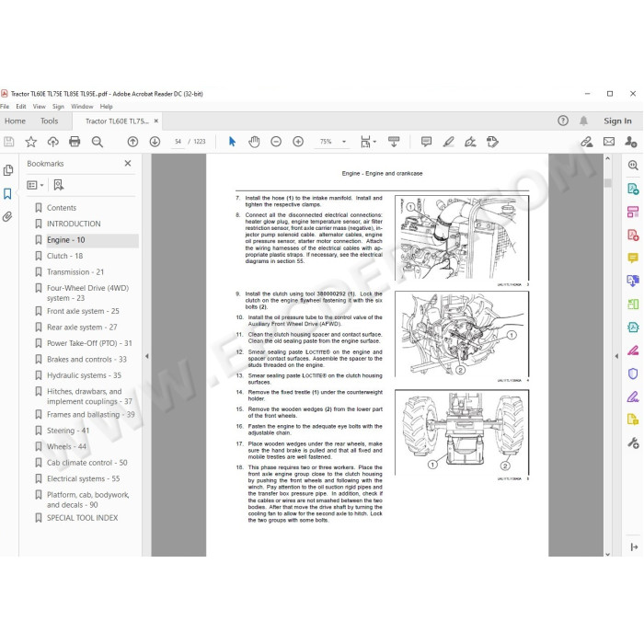Image resolution: width=644 pixels, height=644 pixels.
Task: Zoom in with plus button
Action: pos(298,142)
